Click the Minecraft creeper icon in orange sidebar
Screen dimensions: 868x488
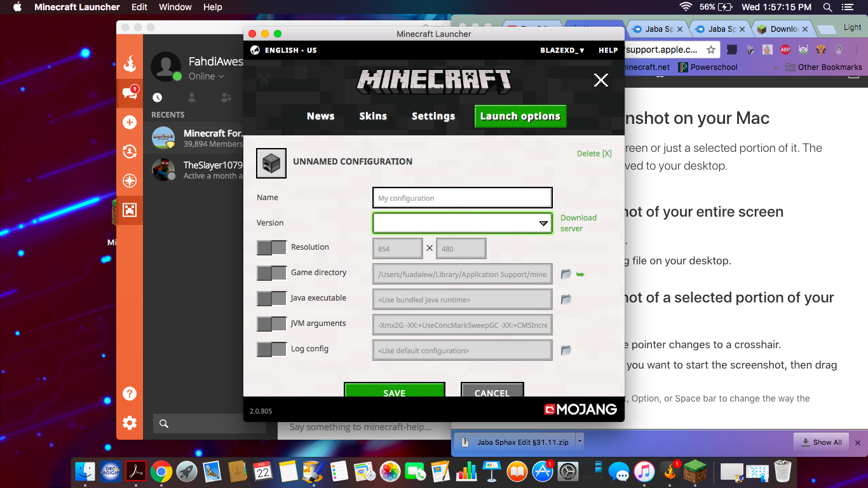(x=130, y=210)
